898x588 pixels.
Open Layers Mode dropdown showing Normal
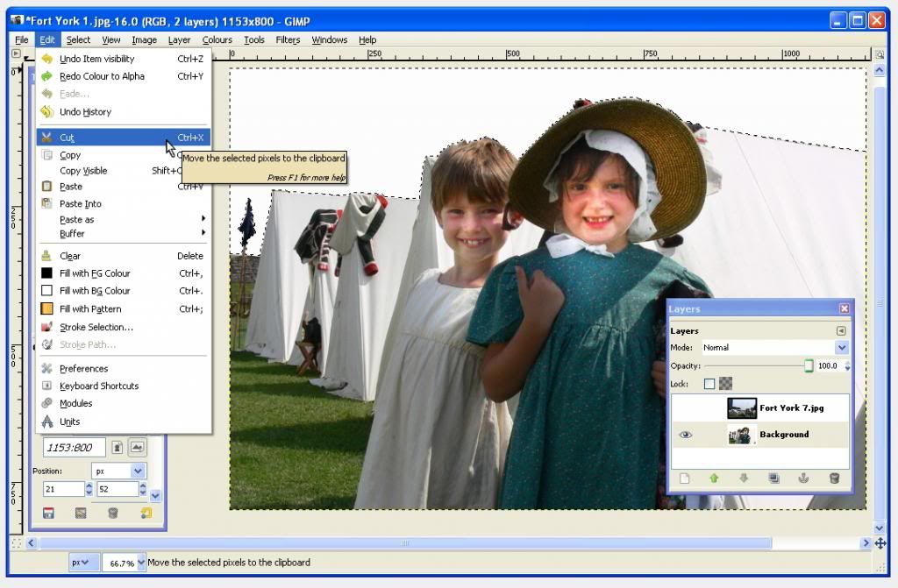[774, 348]
